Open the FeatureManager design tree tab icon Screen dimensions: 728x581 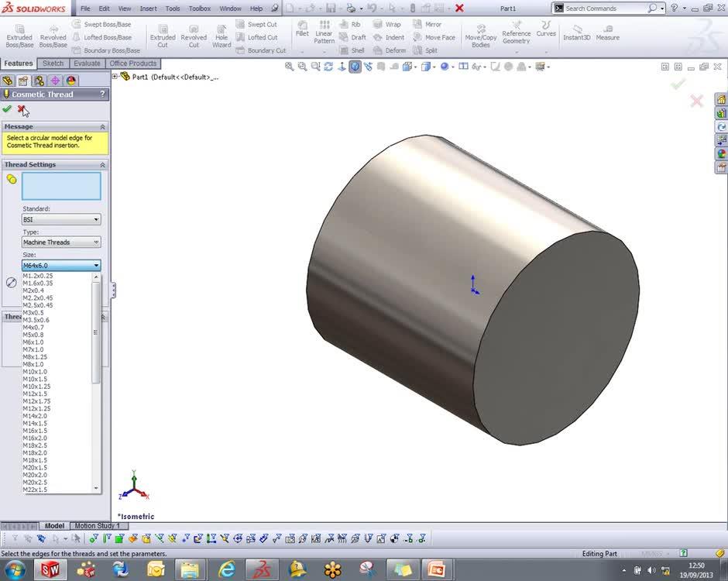(8, 81)
